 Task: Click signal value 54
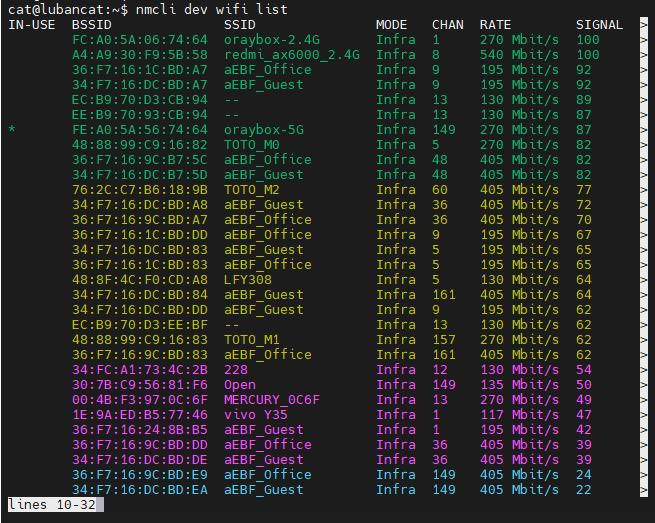pyautogui.click(x=584, y=370)
